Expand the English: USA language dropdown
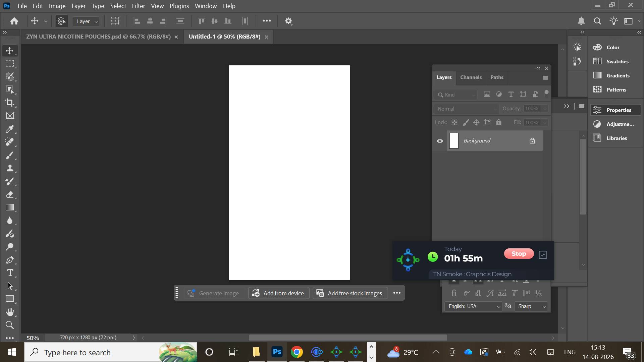Image resolution: width=644 pixels, height=362 pixels. [473, 306]
